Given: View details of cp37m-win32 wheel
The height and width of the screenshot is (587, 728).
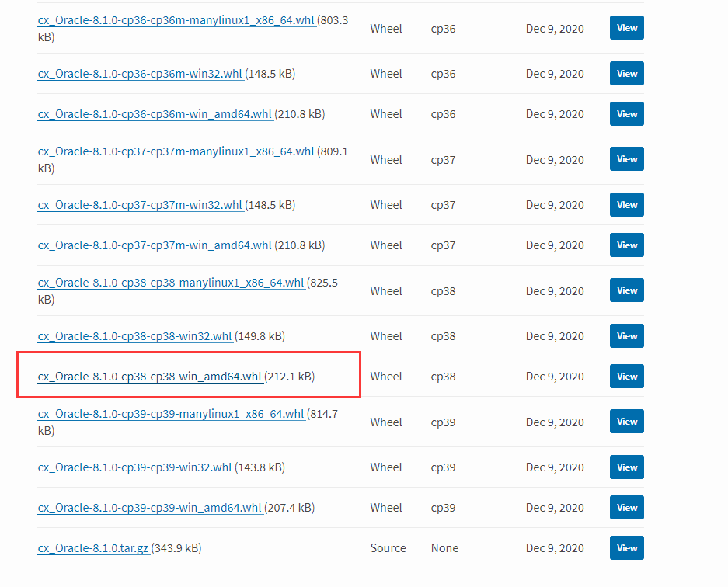Looking at the screenshot, I should coord(627,205).
